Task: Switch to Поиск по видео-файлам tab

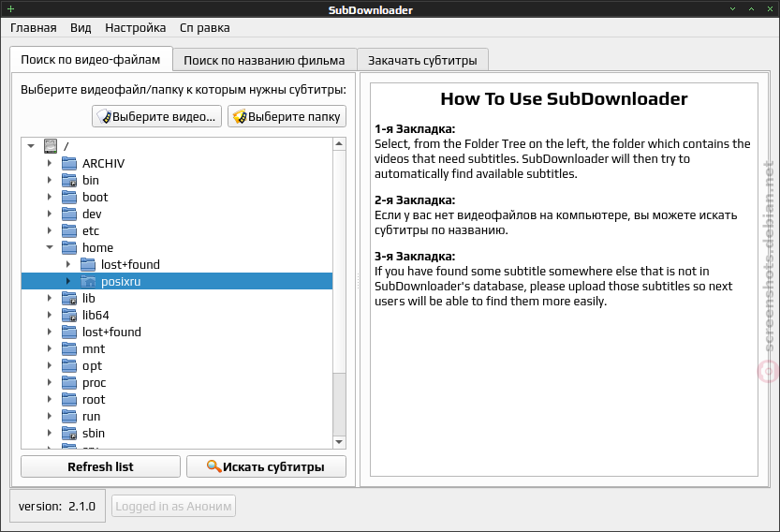Action: [91, 60]
